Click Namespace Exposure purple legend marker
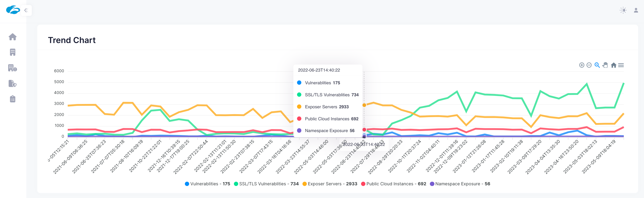Viewport: 644px width, 198px height. tap(432, 184)
